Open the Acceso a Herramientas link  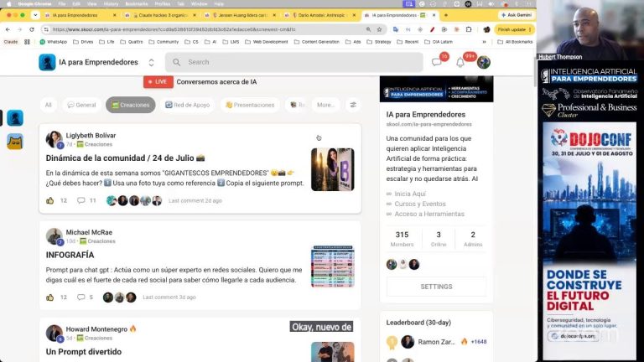click(x=429, y=214)
